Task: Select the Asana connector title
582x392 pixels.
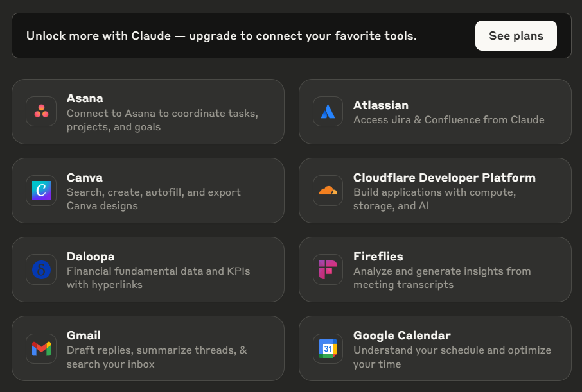Action: pyautogui.click(x=85, y=98)
